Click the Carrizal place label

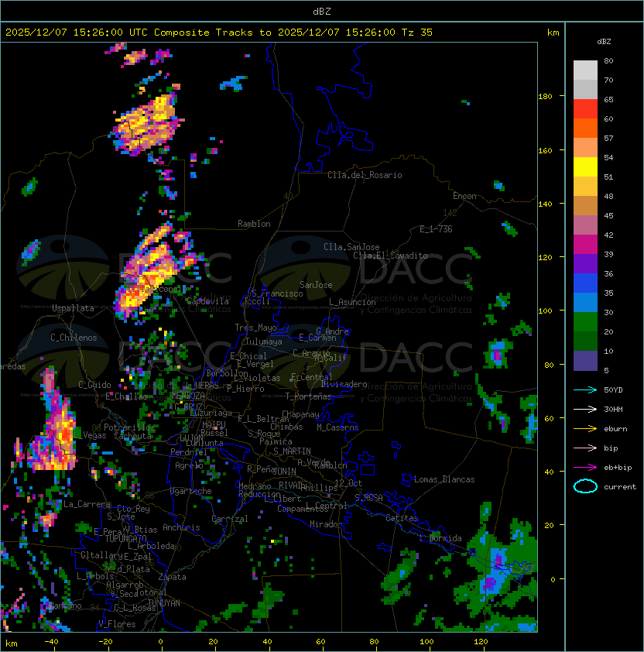[230, 519]
